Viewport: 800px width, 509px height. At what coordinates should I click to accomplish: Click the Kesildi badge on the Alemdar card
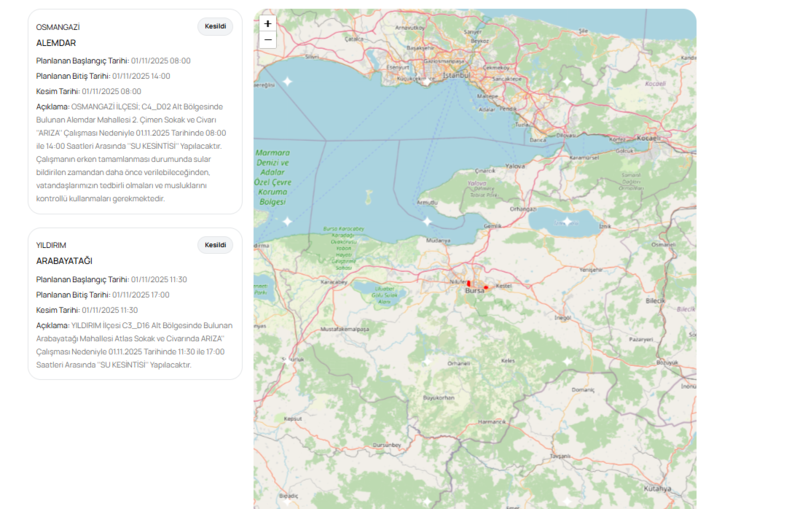[x=215, y=27]
